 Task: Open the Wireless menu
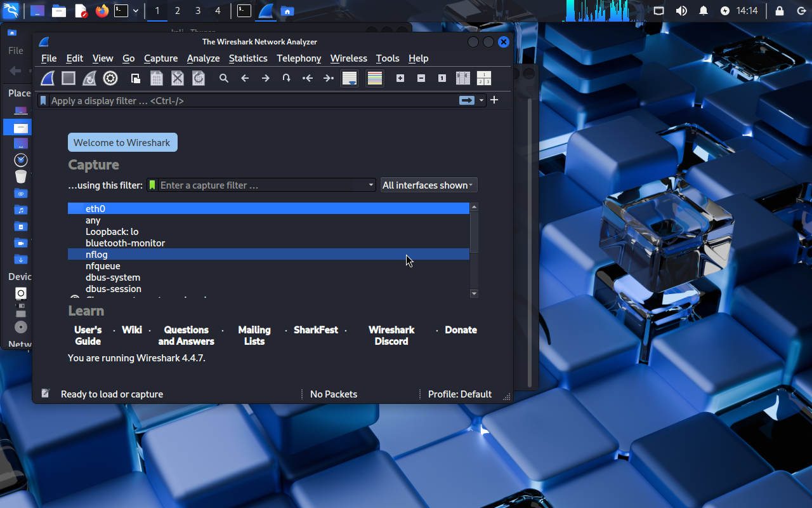[349, 58]
